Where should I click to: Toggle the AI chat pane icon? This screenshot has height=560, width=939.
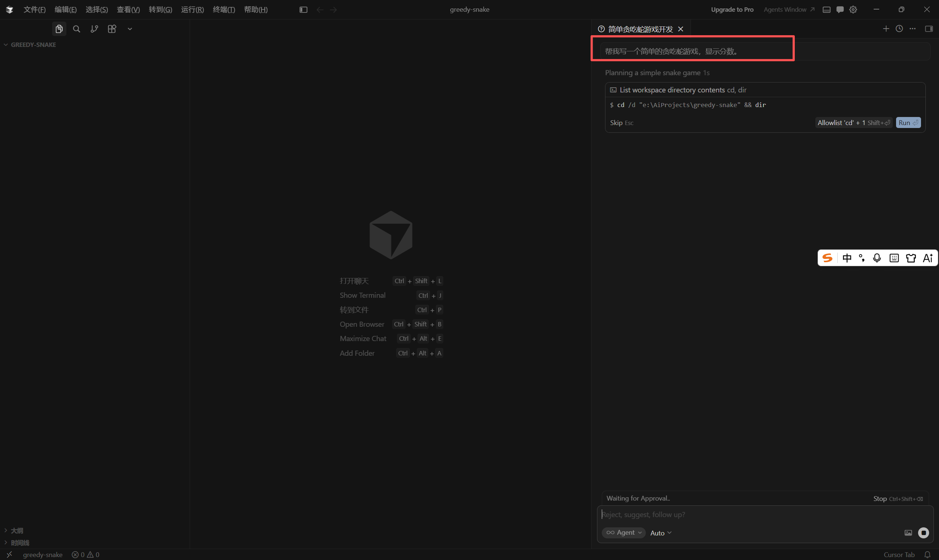click(840, 10)
